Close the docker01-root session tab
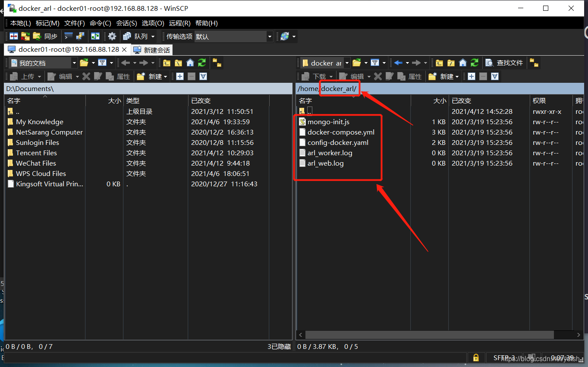The width and height of the screenshot is (588, 367). [x=125, y=50]
